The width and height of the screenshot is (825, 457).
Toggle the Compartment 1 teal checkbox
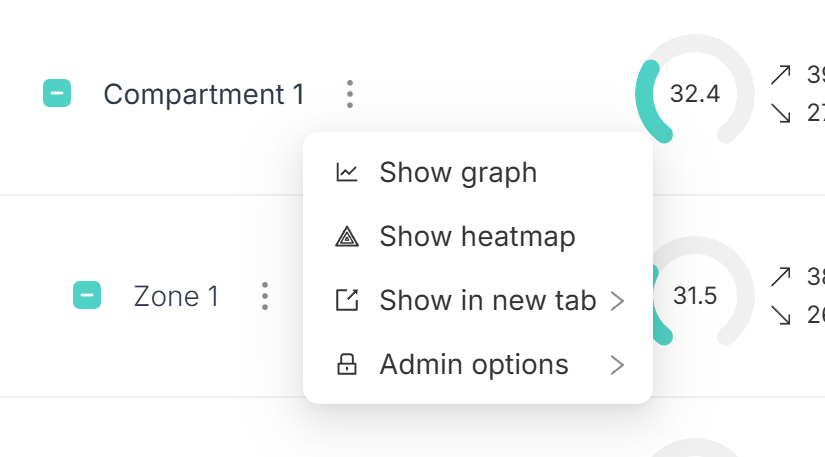(57, 93)
